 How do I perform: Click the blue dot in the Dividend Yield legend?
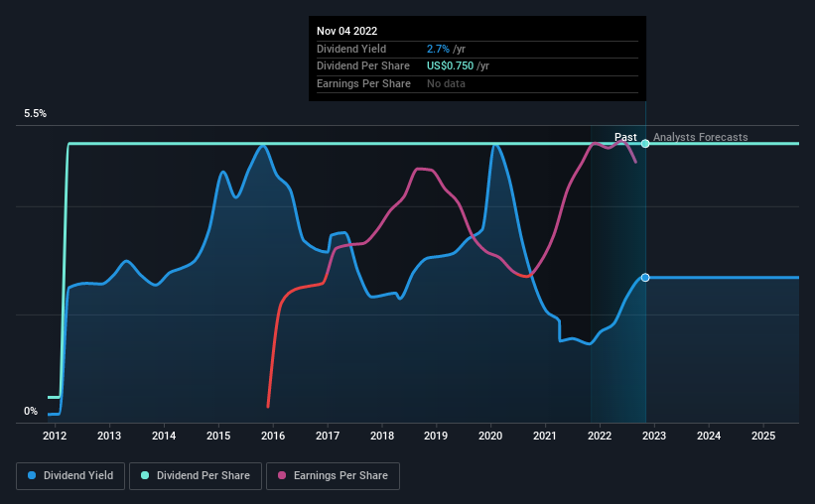coord(33,476)
